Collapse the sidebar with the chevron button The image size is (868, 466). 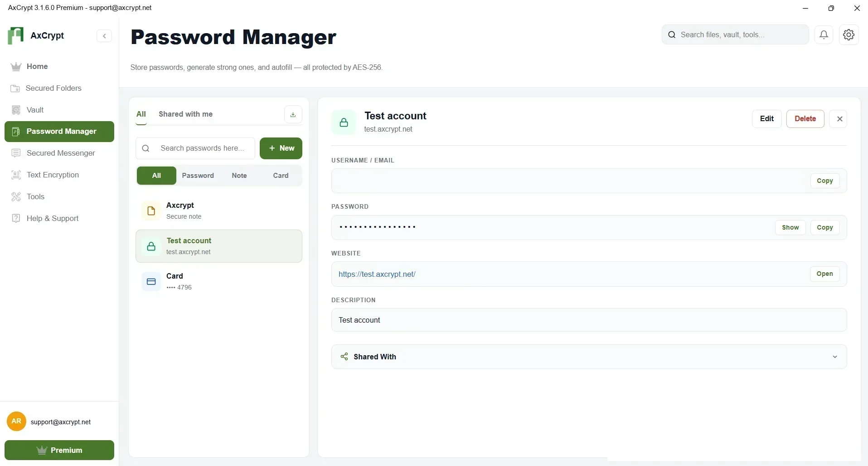pyautogui.click(x=104, y=36)
